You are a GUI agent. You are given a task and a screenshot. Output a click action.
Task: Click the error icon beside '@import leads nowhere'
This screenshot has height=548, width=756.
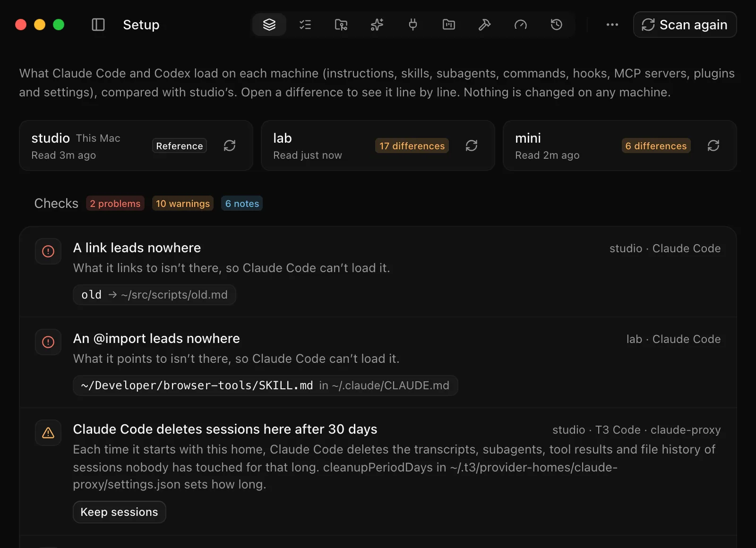point(48,342)
